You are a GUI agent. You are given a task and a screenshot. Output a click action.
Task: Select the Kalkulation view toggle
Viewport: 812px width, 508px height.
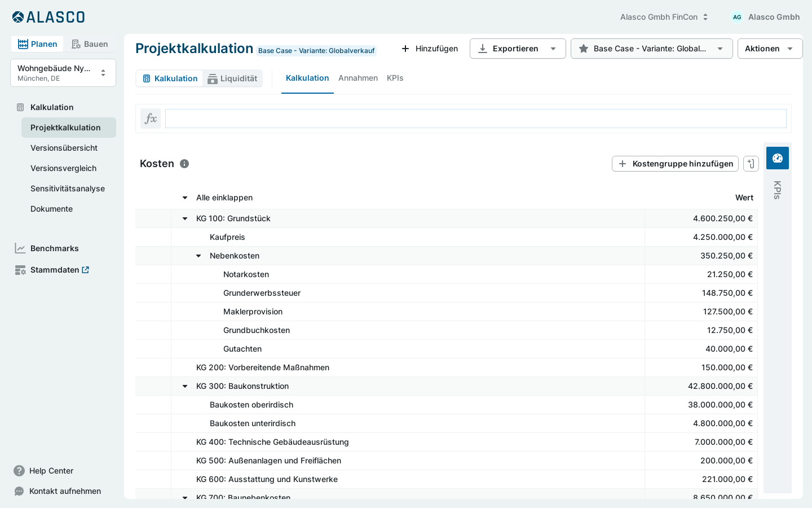point(170,78)
